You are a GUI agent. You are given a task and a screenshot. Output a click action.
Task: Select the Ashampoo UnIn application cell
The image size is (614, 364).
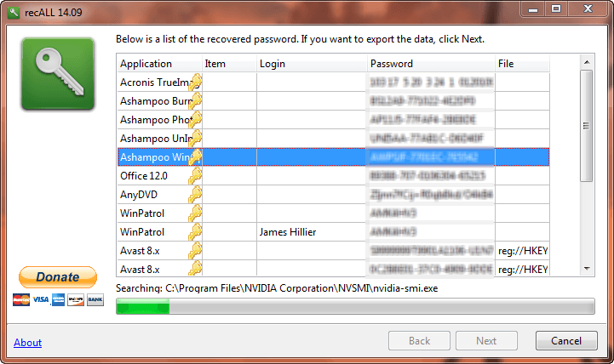pyautogui.click(x=159, y=139)
